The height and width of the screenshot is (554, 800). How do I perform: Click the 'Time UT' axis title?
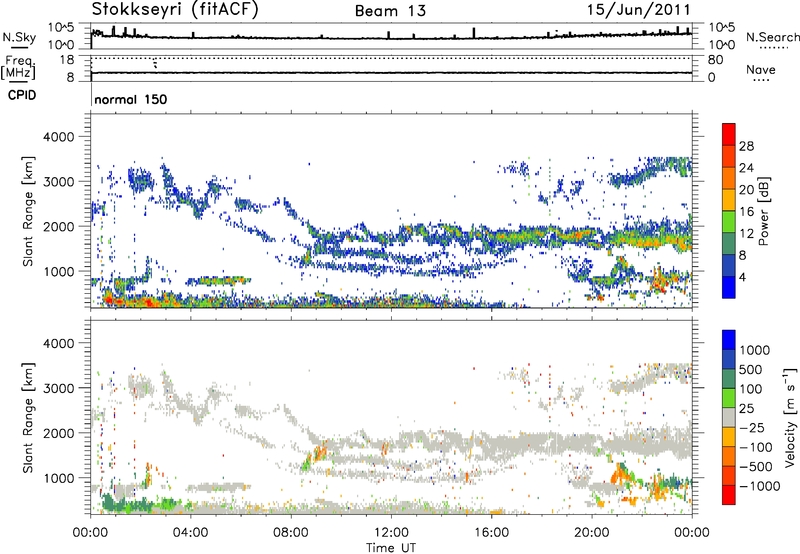point(391,547)
